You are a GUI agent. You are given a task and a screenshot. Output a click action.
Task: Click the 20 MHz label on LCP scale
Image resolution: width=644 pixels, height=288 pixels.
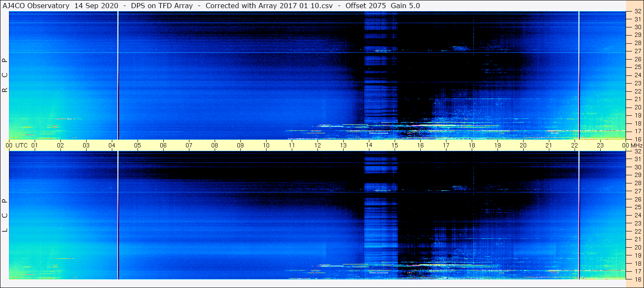click(637, 247)
